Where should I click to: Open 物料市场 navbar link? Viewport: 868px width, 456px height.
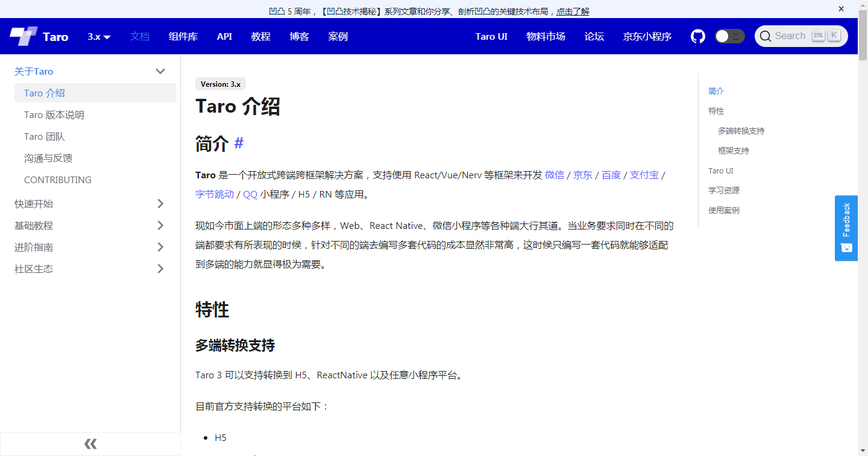(x=546, y=36)
